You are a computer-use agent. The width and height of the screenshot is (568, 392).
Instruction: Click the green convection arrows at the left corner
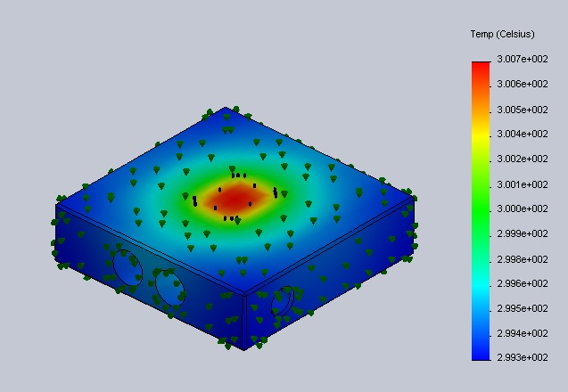(x=61, y=200)
